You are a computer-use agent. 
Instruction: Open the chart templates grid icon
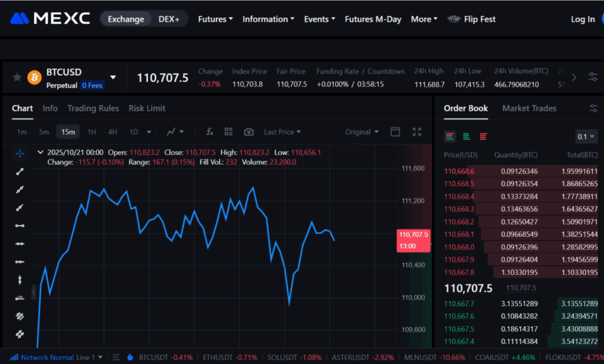click(x=229, y=132)
